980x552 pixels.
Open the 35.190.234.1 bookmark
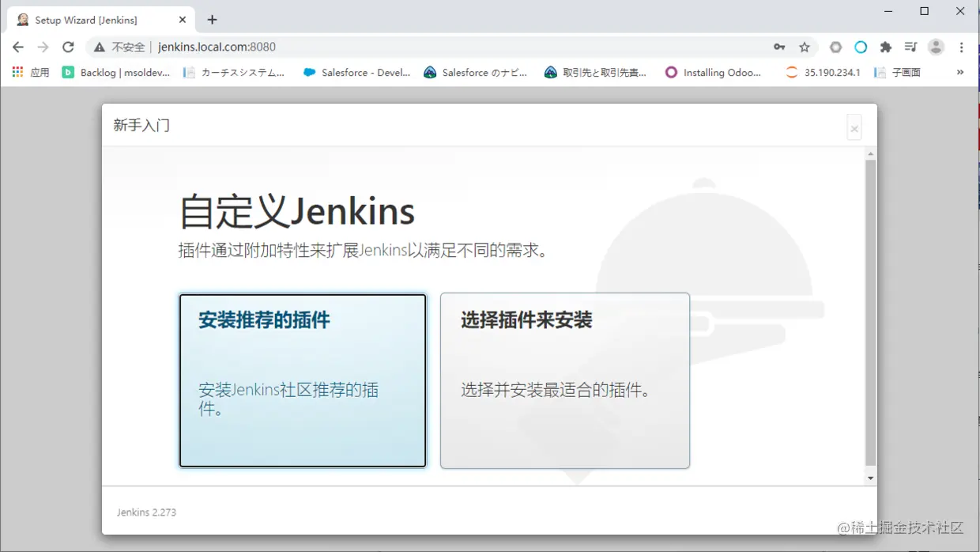click(823, 72)
